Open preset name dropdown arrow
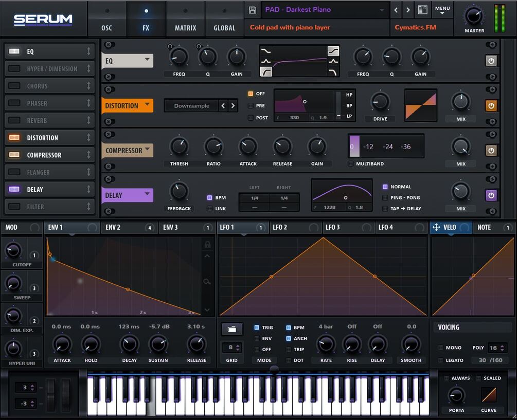 point(382,10)
